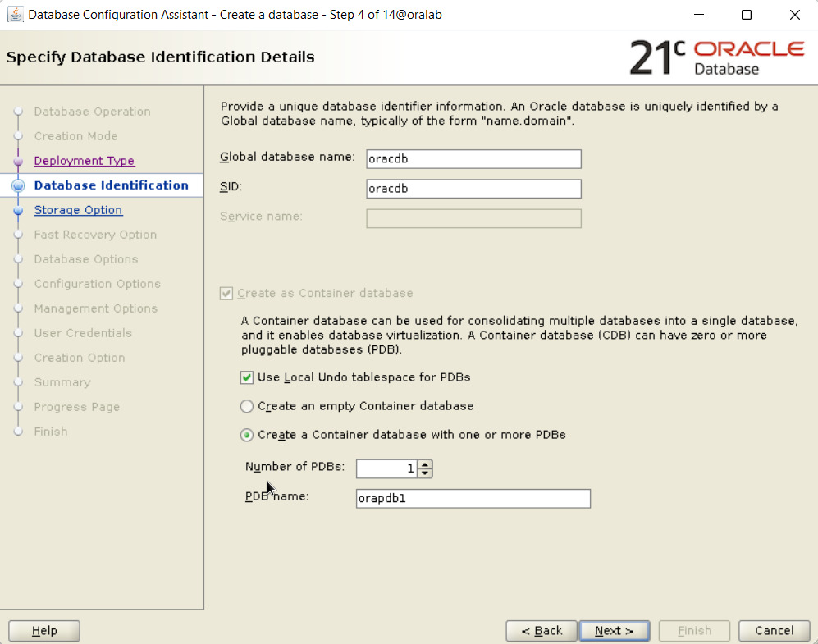The width and height of the screenshot is (818, 644).
Task: Click the Number of PDBs value box
Action: [386, 468]
